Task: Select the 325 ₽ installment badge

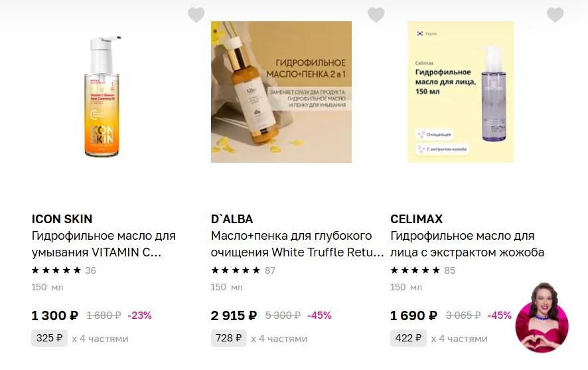Action: [50, 338]
